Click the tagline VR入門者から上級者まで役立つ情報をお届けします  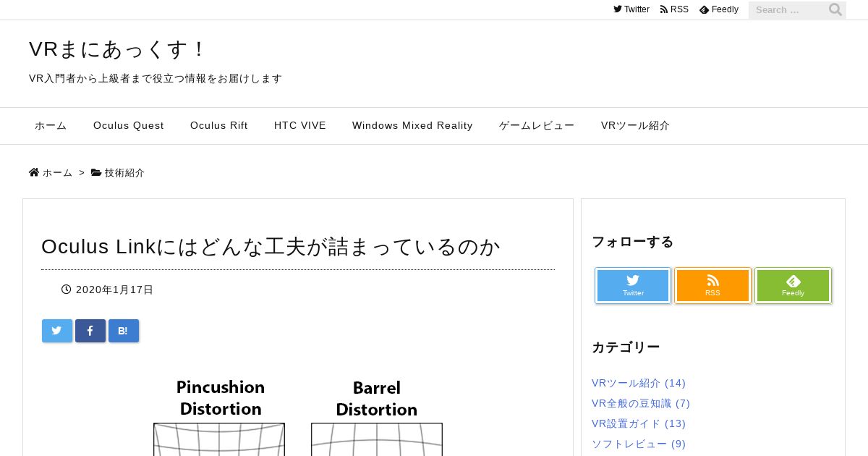click(156, 78)
